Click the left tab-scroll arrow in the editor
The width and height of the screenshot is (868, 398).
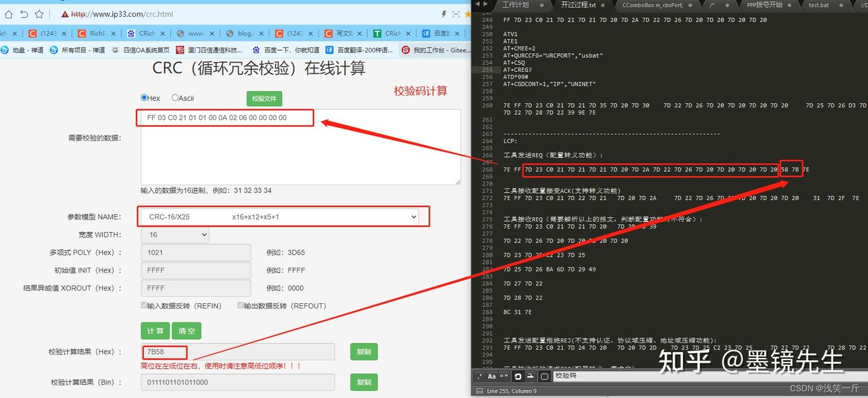point(476,5)
